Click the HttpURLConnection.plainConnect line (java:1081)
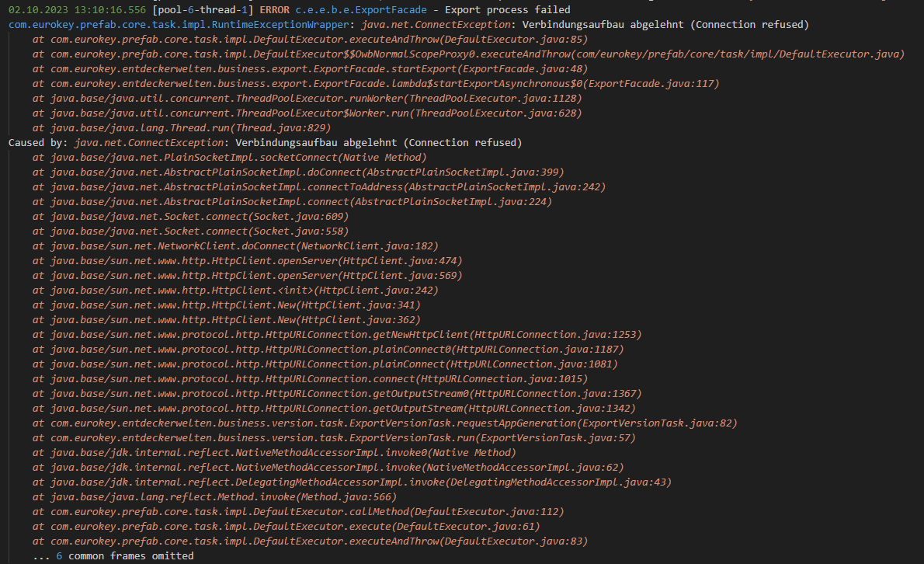Screen dimensions: 924x564 tap(325, 364)
